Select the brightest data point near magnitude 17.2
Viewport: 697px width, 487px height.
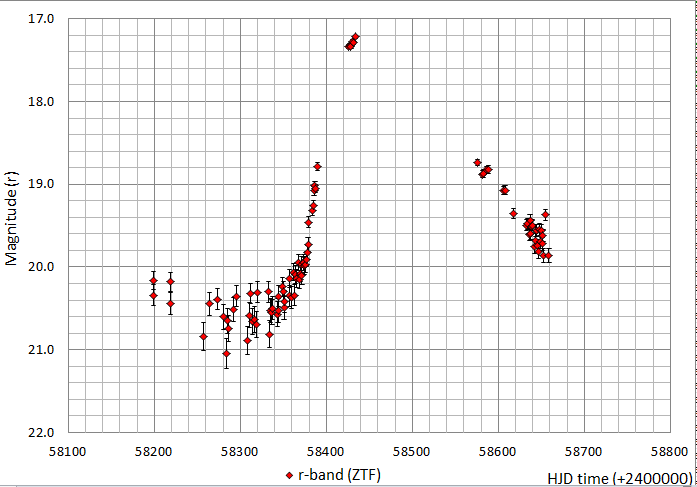pyautogui.click(x=356, y=36)
